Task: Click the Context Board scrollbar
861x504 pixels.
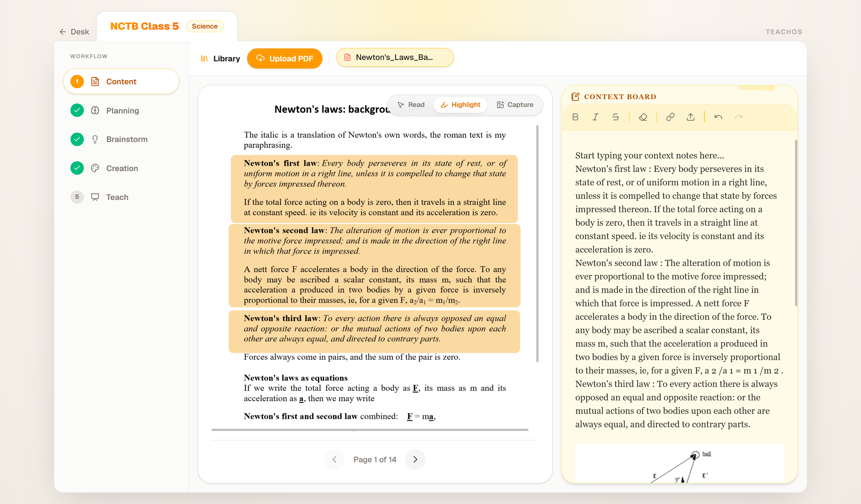Action: tap(796, 223)
